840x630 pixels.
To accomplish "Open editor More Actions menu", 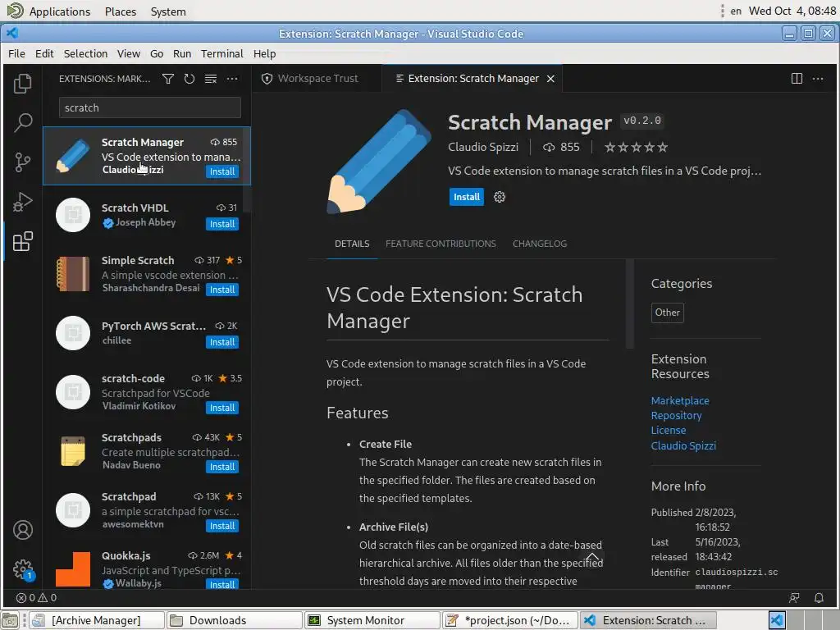I will (x=818, y=78).
